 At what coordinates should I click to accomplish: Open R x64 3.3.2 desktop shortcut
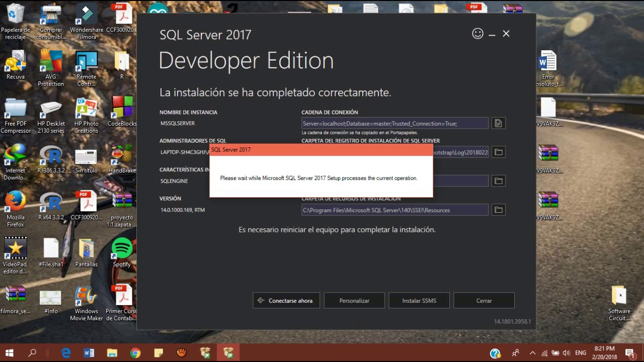[51, 206]
